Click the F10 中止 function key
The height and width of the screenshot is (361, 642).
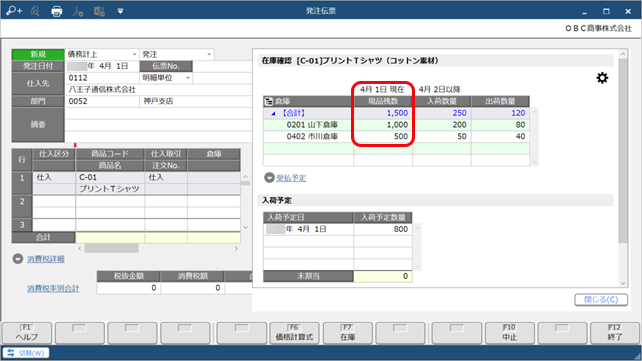click(x=509, y=333)
